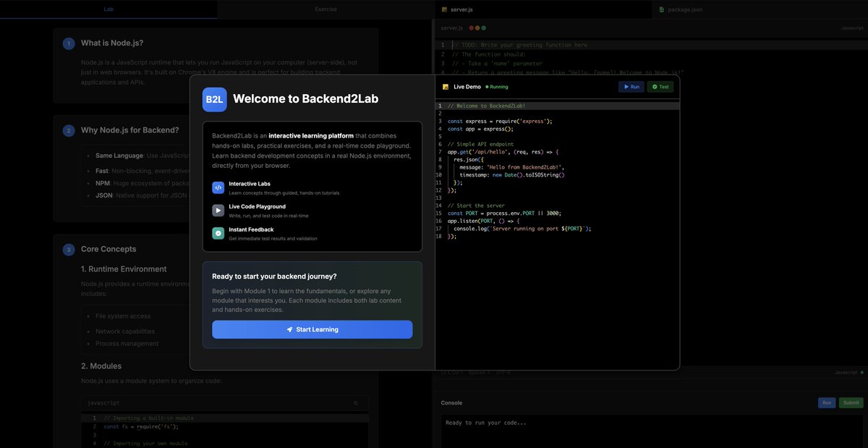Viewport: 868px width, 448px height.
Task: Click the '1. Runtime Environment' subheading
Action: coord(124,269)
